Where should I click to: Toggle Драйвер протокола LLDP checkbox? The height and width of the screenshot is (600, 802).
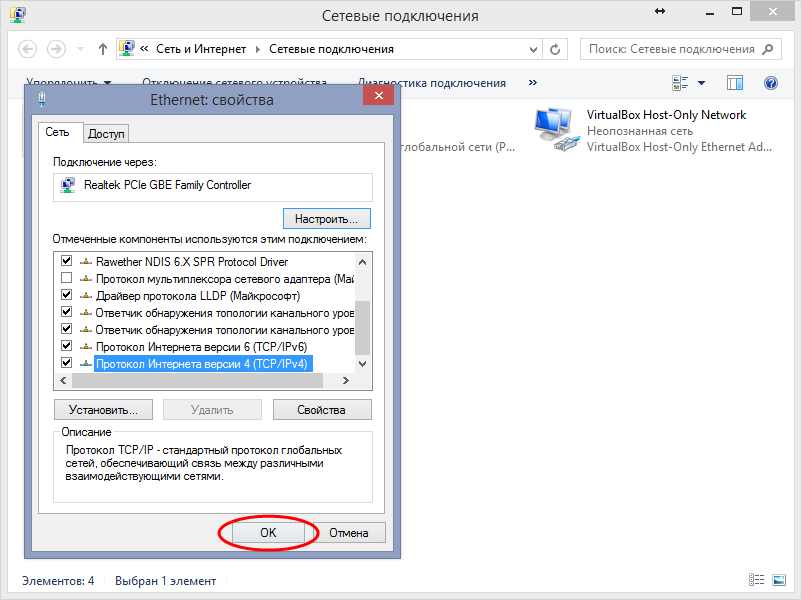click(66, 295)
